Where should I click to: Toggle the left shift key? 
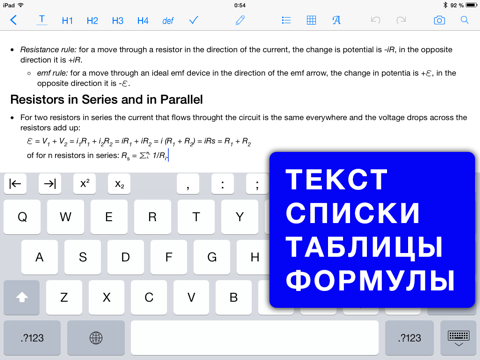22,297
